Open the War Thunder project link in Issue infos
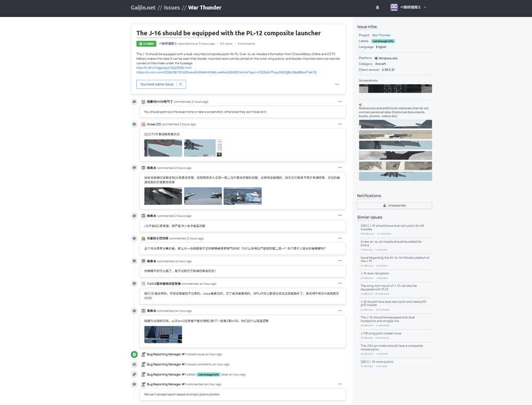 pos(381,35)
